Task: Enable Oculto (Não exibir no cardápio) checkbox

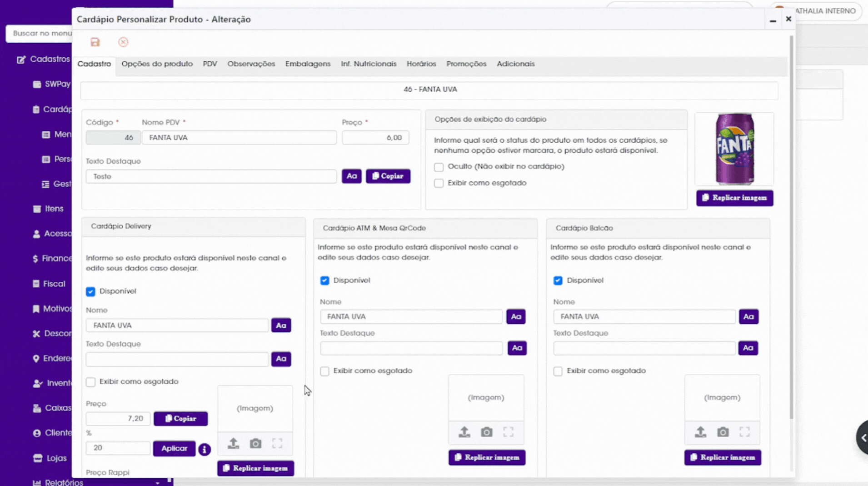Action: pyautogui.click(x=439, y=167)
